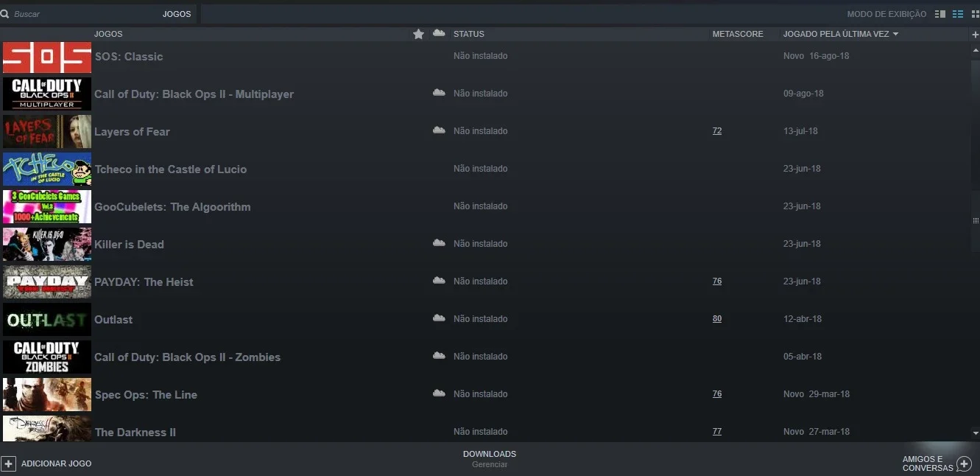Sort by favorites star column
The image size is (980, 476).
pyautogui.click(x=418, y=34)
